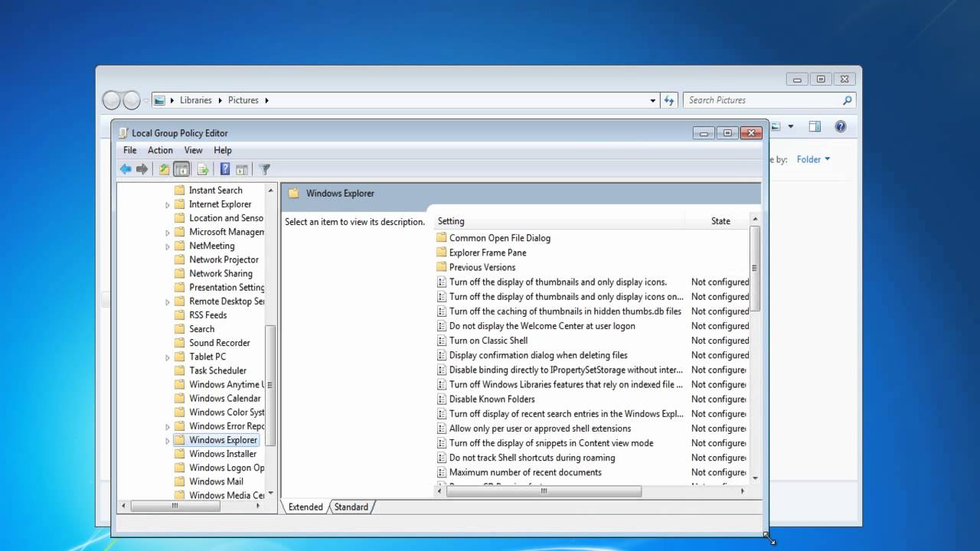Select Do not display the Welcome Center setting
This screenshot has width=980, height=551.
point(542,326)
